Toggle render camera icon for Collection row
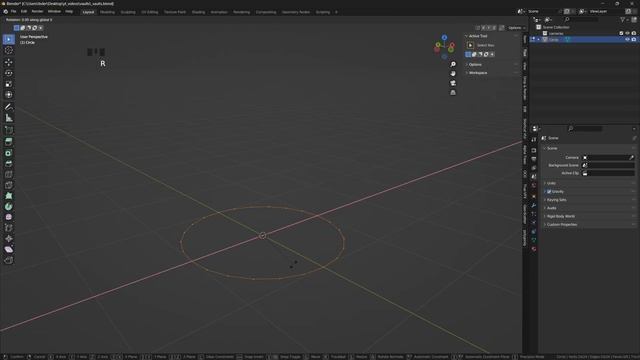 [x=634, y=33]
